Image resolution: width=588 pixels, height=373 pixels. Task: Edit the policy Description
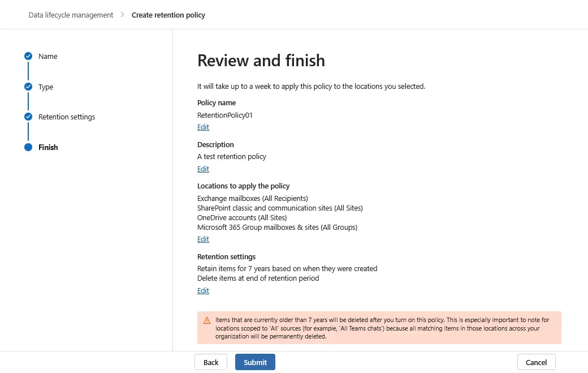[x=203, y=169]
